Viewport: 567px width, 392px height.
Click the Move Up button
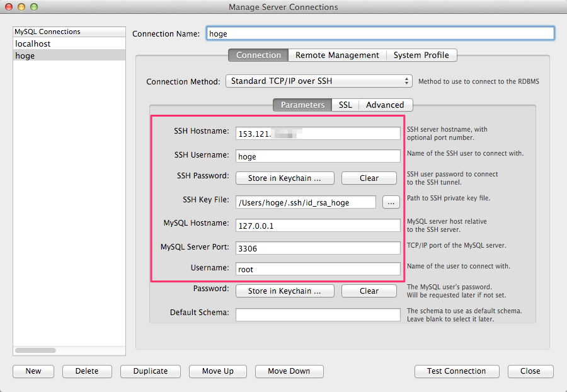(217, 371)
